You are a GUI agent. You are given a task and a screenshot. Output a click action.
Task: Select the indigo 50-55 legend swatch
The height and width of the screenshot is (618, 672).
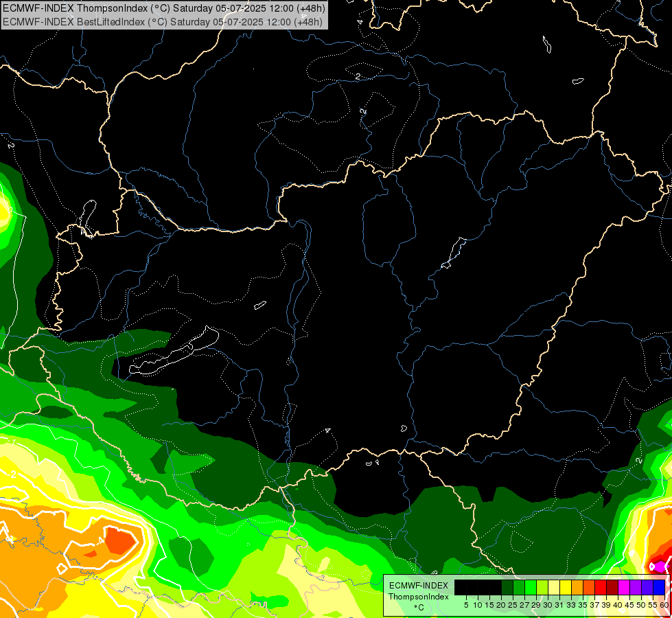[647, 587]
